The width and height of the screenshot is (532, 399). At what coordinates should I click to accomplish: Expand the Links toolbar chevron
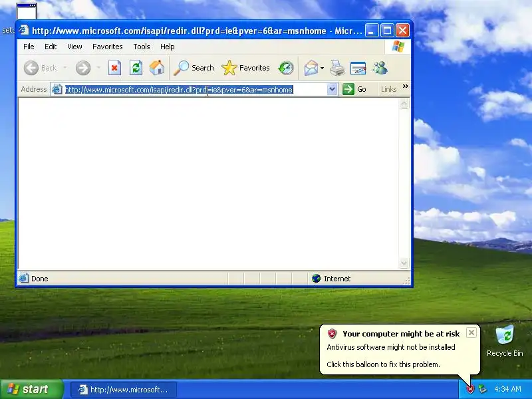pos(406,86)
